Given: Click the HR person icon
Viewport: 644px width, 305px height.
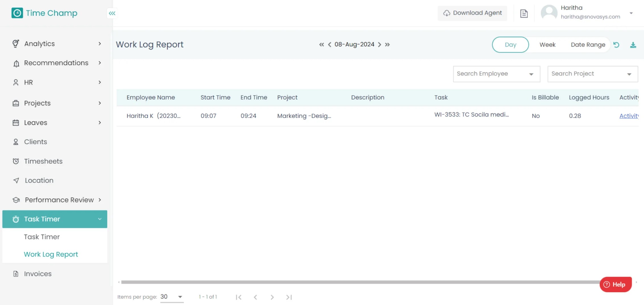Looking at the screenshot, I should 16,82.
